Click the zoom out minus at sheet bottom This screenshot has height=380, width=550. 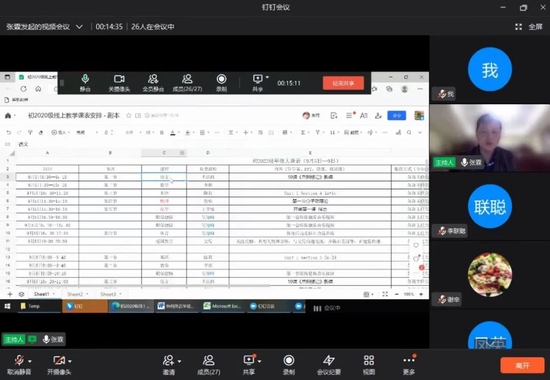(x=397, y=294)
